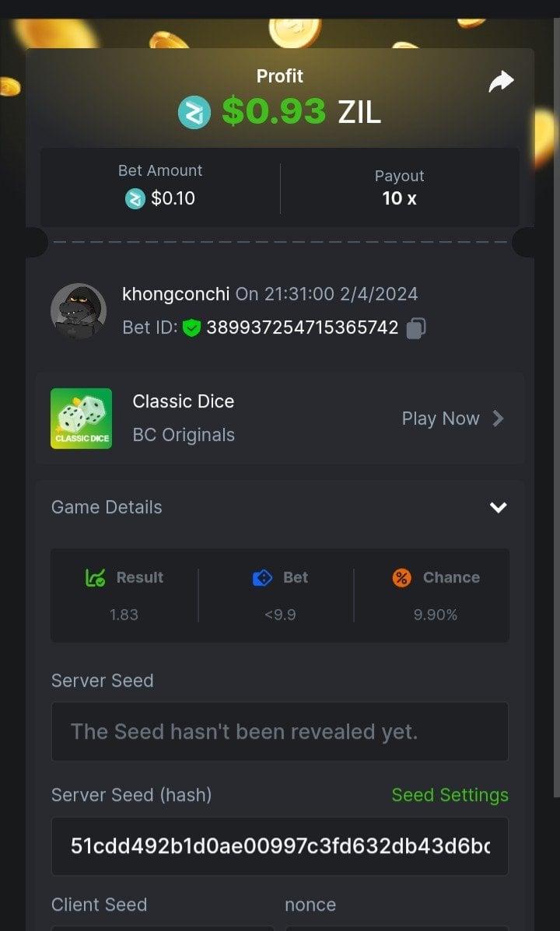Click the unrevealed Server Seed field
The width and height of the screenshot is (560, 931).
click(x=280, y=732)
